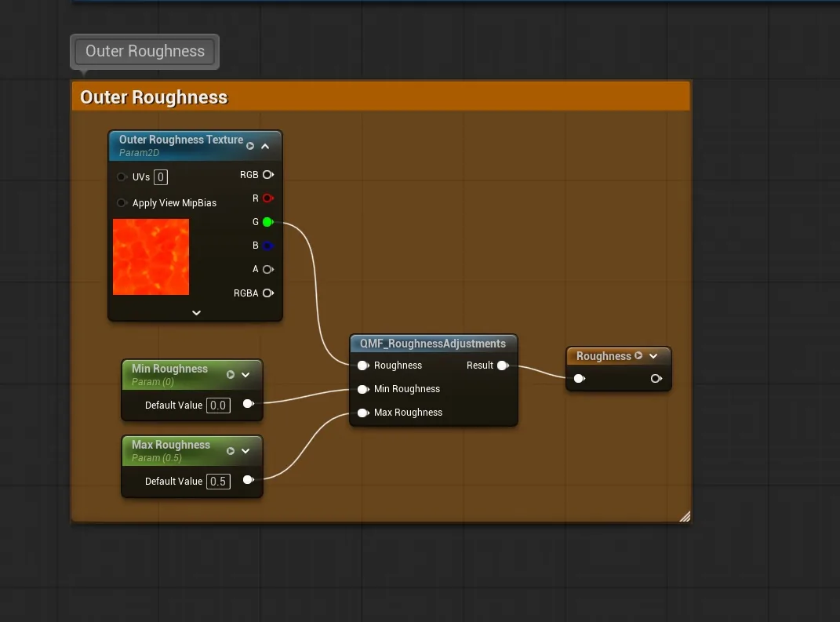
Task: Expand the Max Roughness node chevron
Action: tap(246, 451)
